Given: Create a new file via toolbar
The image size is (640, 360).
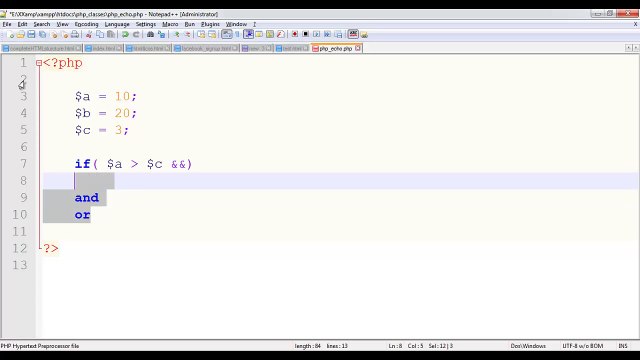Looking at the screenshot, I should 10,35.
